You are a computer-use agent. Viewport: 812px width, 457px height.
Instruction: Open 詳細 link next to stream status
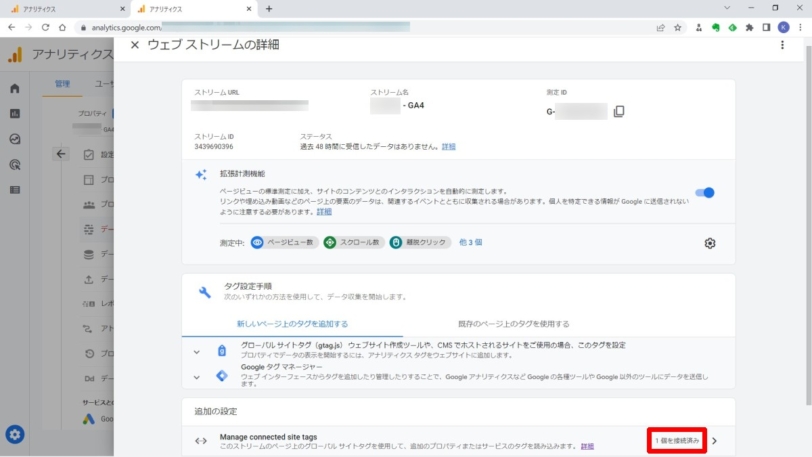[x=448, y=147]
